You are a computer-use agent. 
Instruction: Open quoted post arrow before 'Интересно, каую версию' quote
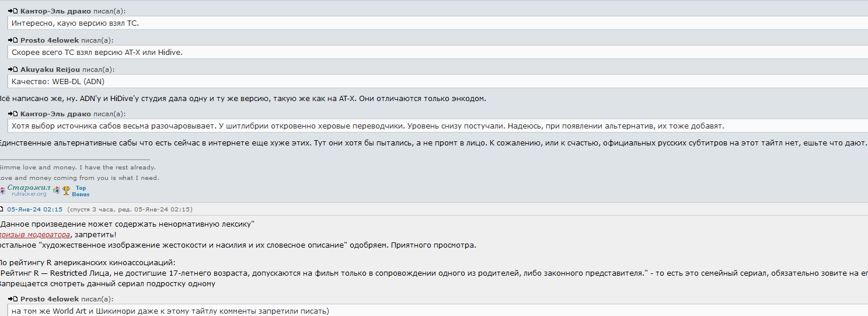click(x=13, y=11)
